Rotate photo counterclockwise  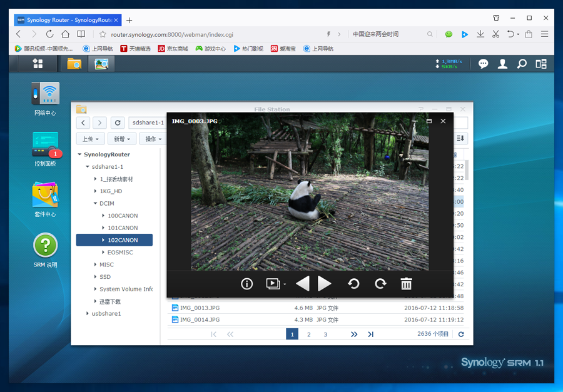point(353,284)
